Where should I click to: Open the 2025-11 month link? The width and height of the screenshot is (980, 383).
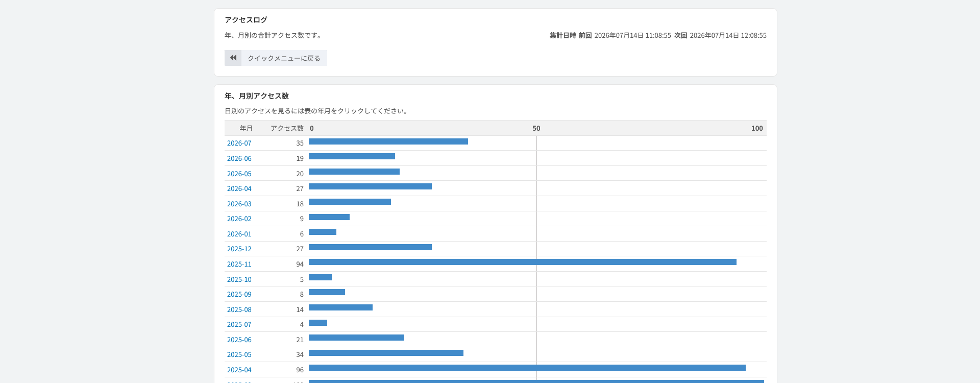coord(239,265)
